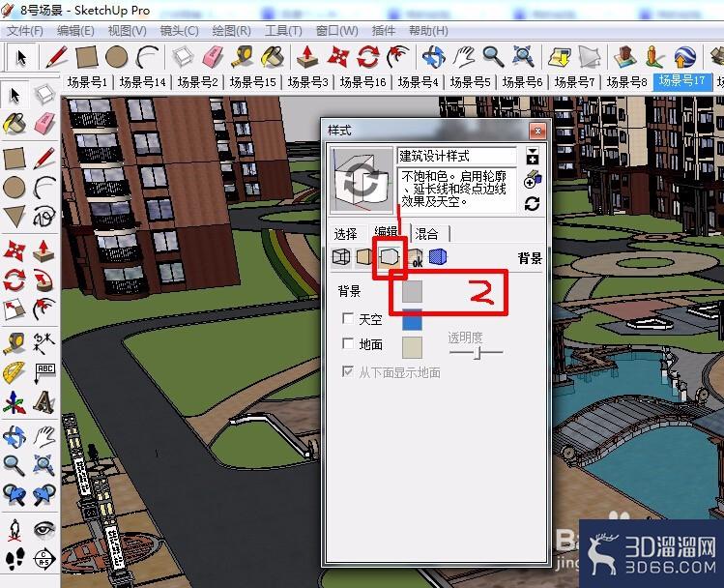Select the Offset tool in top toolbar
This screenshot has height=588, width=724.
(x=398, y=57)
